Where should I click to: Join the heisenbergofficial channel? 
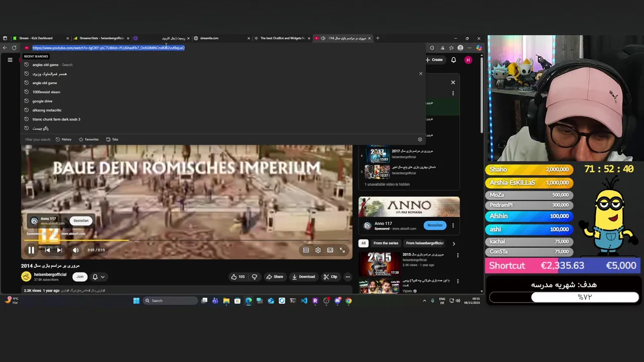click(x=80, y=277)
